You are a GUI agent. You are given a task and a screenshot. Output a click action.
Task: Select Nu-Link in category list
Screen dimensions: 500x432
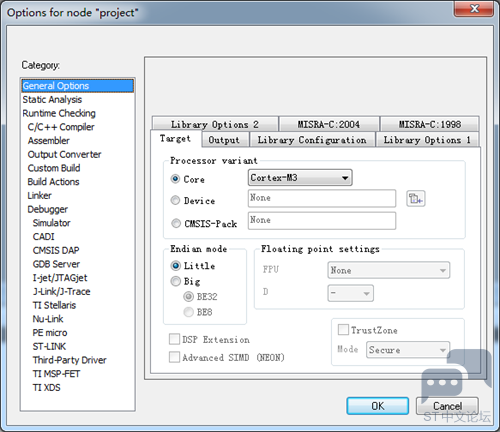tap(48, 319)
